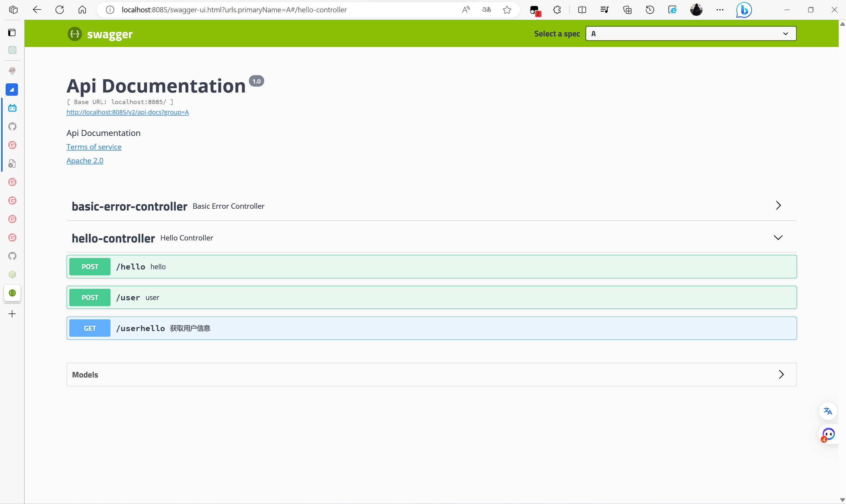The image size is (846, 504).
Task: Open browser extensions puzzle icon
Action: click(x=557, y=10)
